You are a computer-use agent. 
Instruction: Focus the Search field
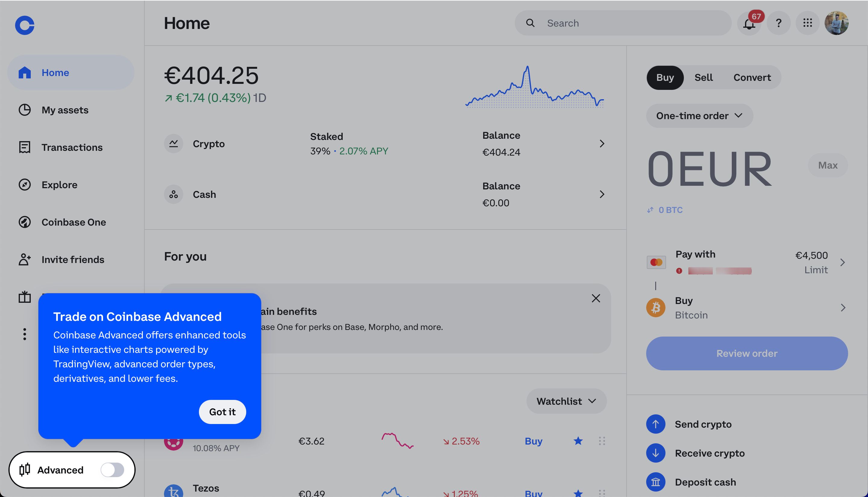pos(623,23)
